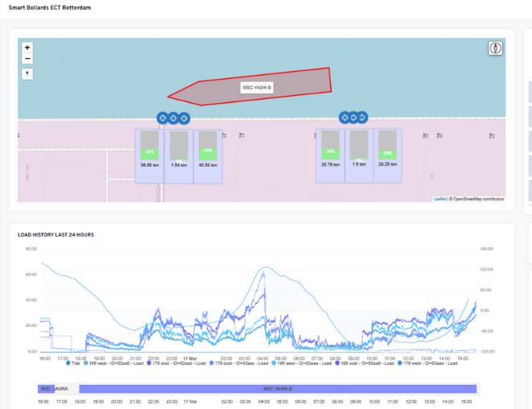Select the leftmost bollard marker of east group
This screenshot has height=409, width=532.
point(344,118)
